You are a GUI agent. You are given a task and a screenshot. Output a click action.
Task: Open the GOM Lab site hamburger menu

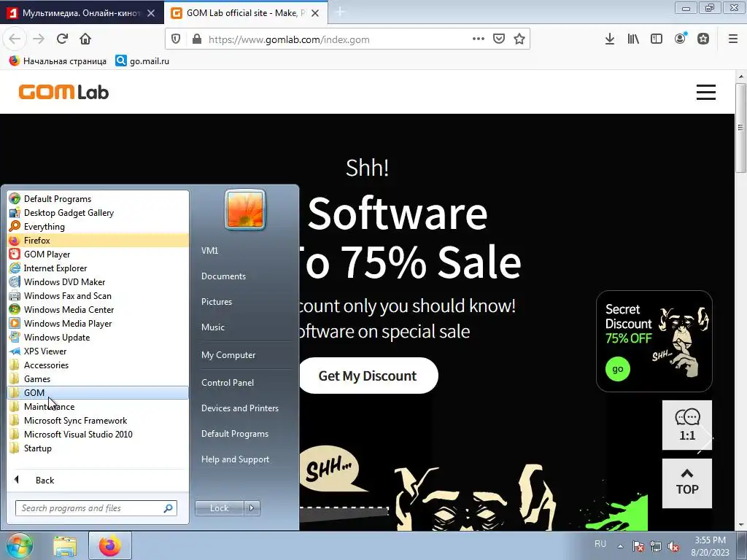(706, 92)
